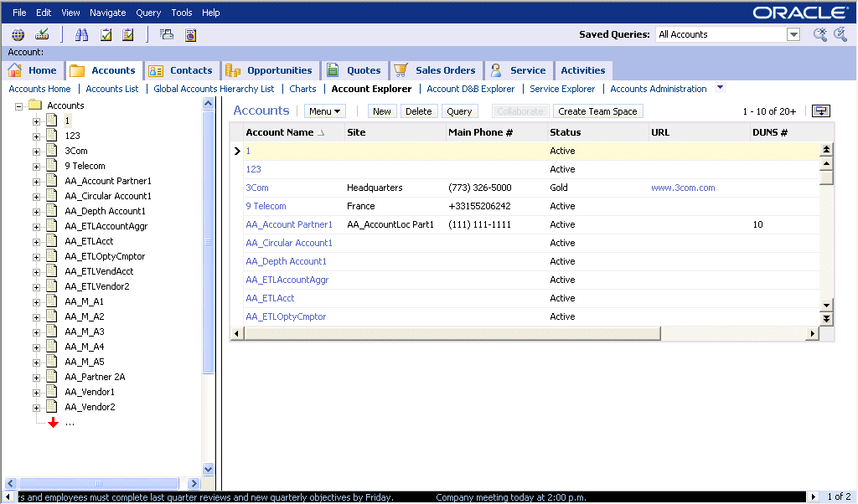The image size is (858, 504).
Task: Collapse the root Accounts tree node
Action: pyautogui.click(x=19, y=106)
